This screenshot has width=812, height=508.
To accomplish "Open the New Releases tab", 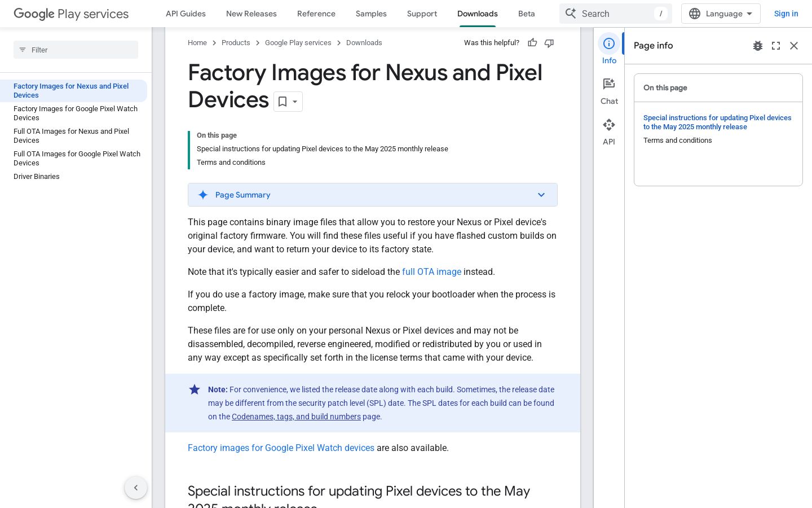I will point(251,14).
